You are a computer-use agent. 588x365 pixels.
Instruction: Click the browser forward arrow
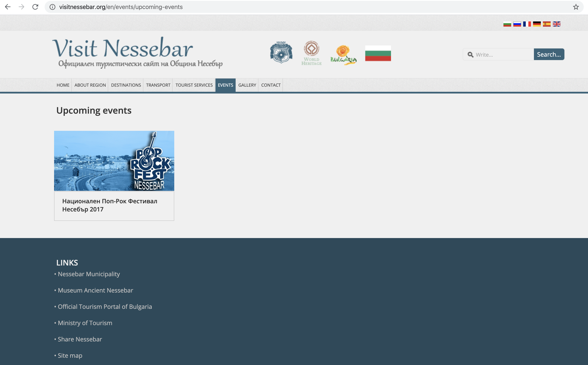[21, 7]
